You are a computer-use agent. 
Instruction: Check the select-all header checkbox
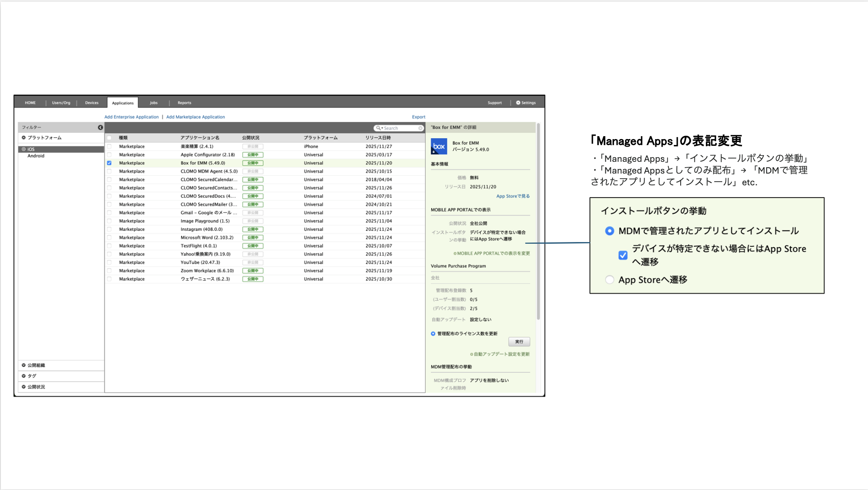[109, 138]
